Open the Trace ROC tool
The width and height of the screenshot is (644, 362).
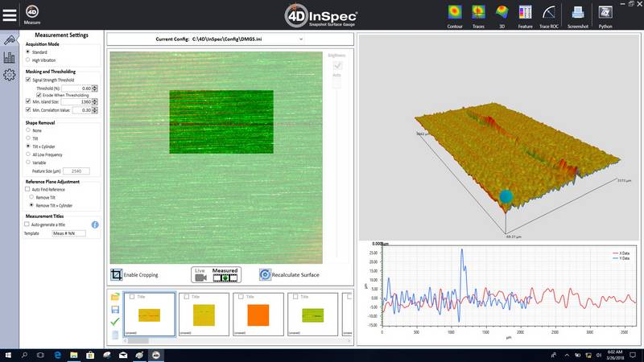click(x=549, y=17)
